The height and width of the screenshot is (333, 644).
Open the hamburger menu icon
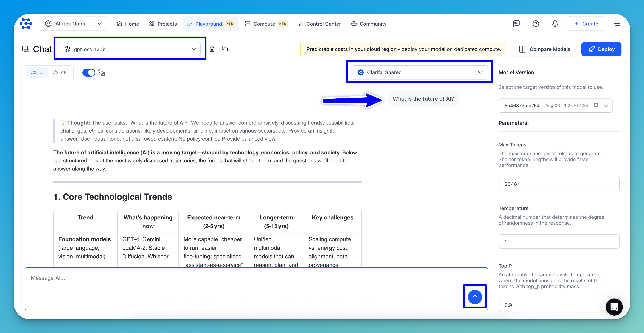click(x=617, y=24)
